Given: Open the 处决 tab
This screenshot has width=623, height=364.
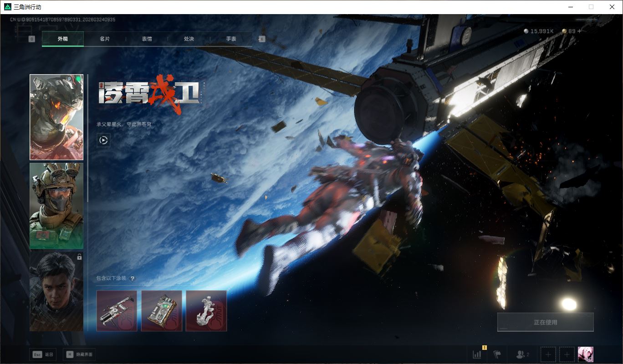Looking at the screenshot, I should (x=189, y=39).
